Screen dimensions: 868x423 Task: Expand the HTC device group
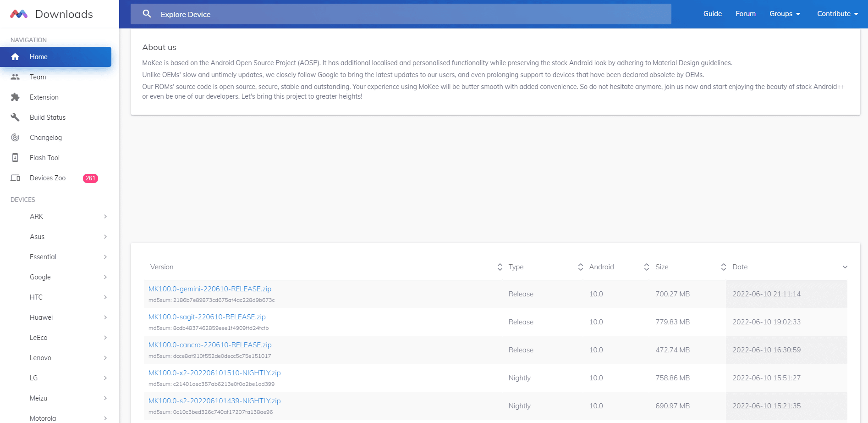pyautogui.click(x=105, y=297)
